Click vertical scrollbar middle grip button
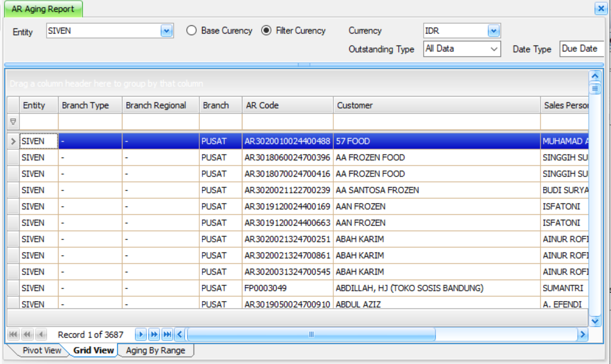The height and width of the screenshot is (364, 611). pos(595,89)
